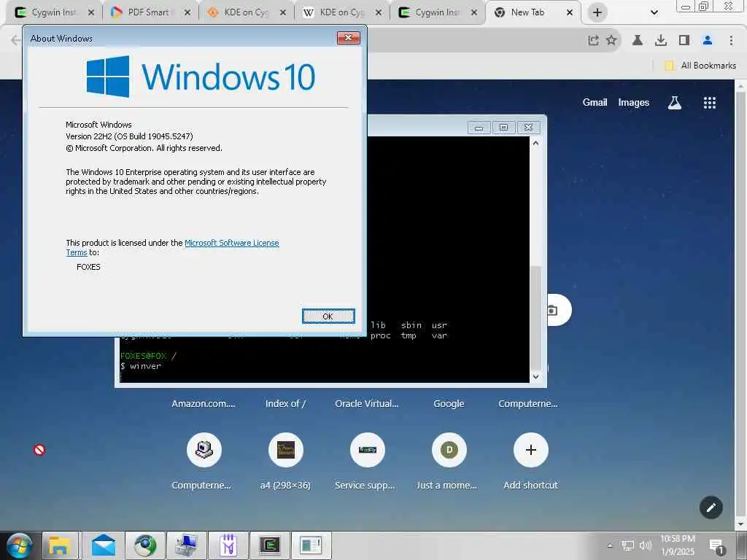Close the New Tab tab
The height and width of the screenshot is (560, 747).
569,13
